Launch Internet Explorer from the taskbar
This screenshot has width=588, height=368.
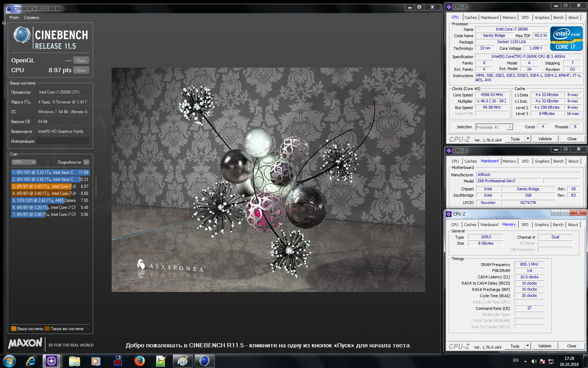[31, 361]
